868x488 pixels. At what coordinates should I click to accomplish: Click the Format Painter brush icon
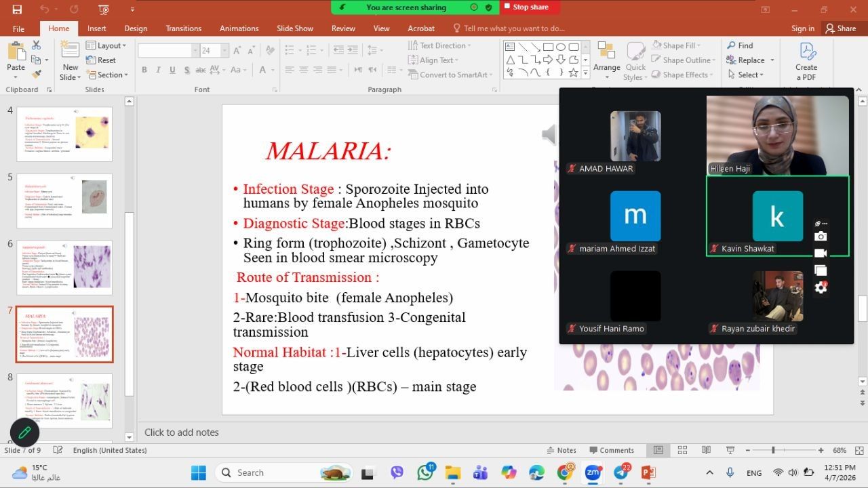[37, 74]
